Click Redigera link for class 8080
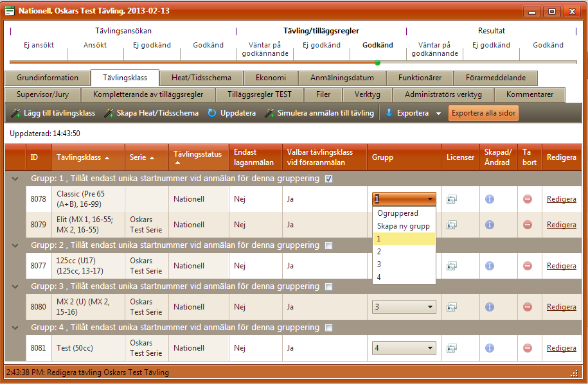 (x=562, y=307)
